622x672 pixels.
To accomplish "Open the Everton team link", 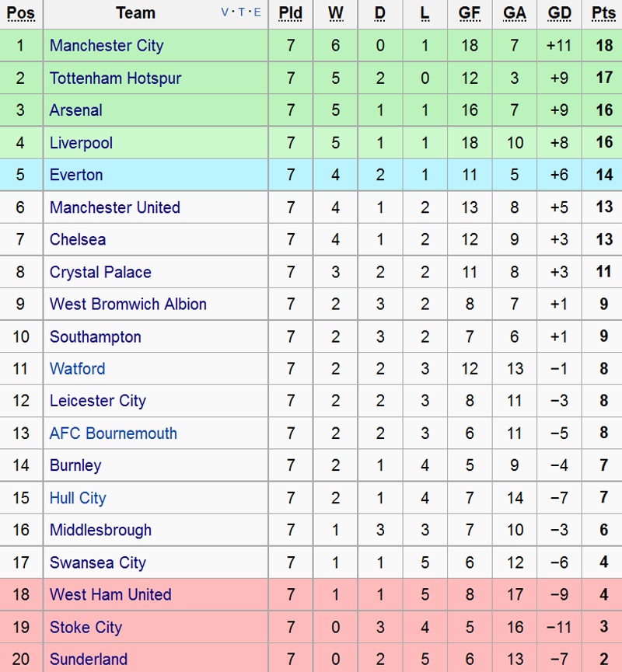I will coord(76,175).
